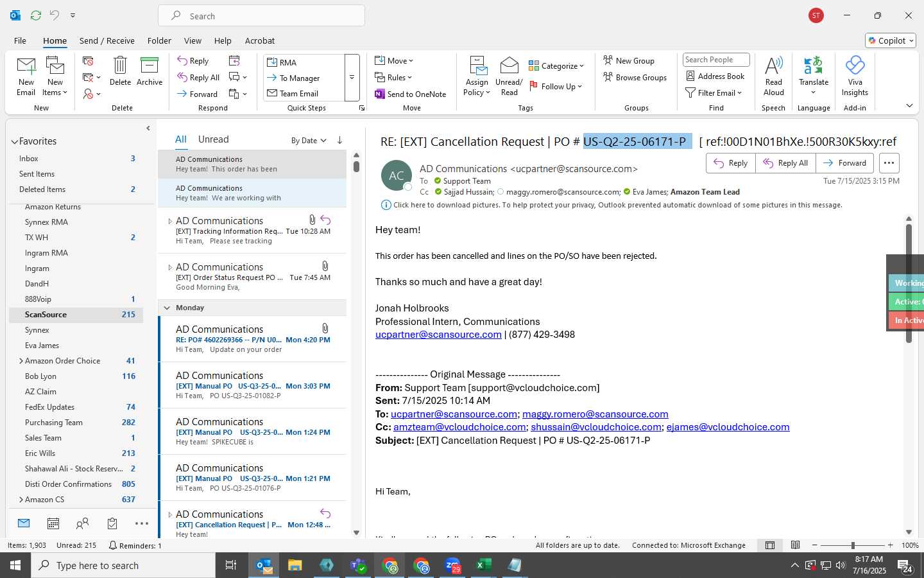Open Filter Email dropdown
924x578 pixels.
pos(714,92)
